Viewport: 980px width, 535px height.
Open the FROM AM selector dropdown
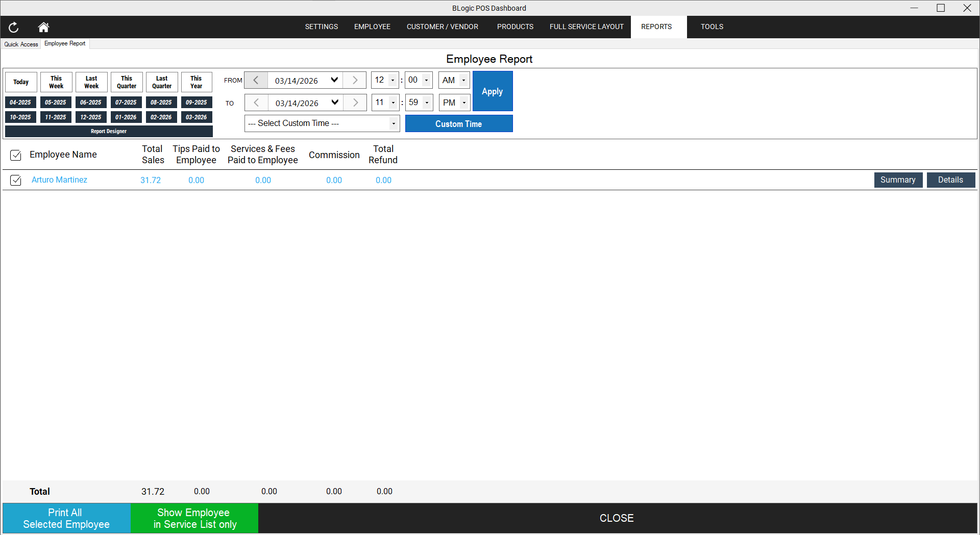[x=463, y=80]
